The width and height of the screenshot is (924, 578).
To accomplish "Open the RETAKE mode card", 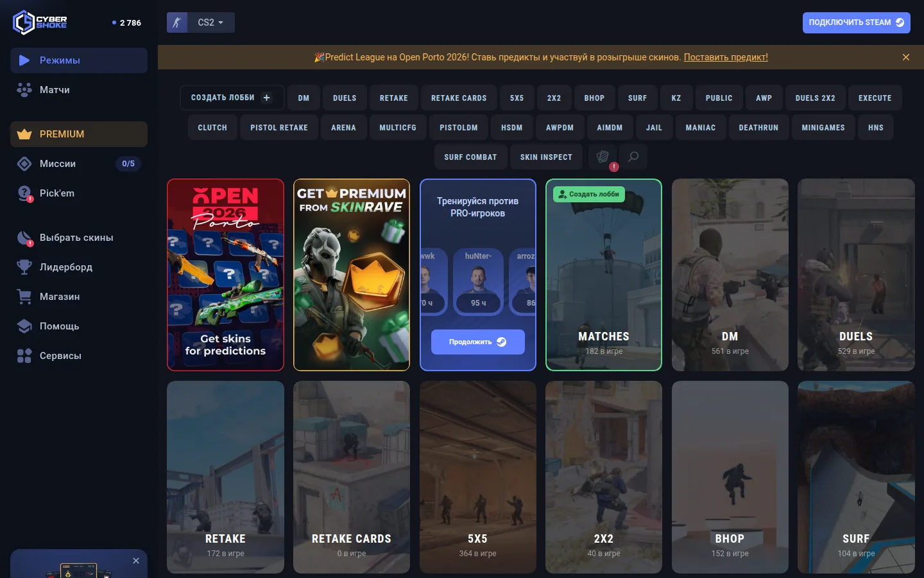I will point(225,477).
